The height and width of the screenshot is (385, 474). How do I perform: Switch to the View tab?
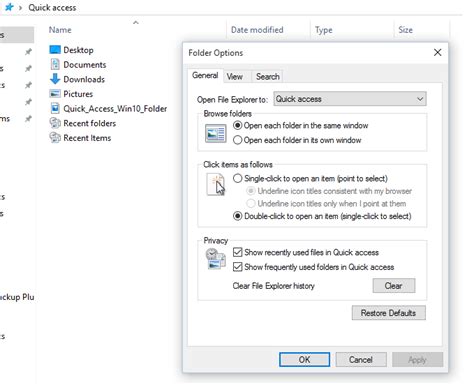(235, 77)
